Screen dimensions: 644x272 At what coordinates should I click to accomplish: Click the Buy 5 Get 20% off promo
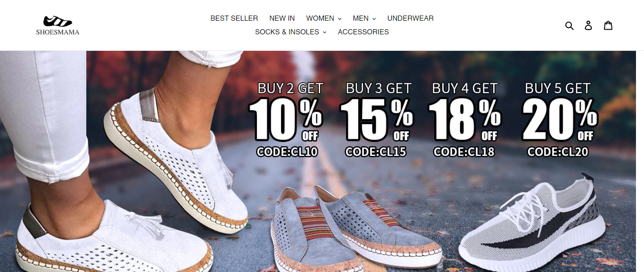coord(559,119)
